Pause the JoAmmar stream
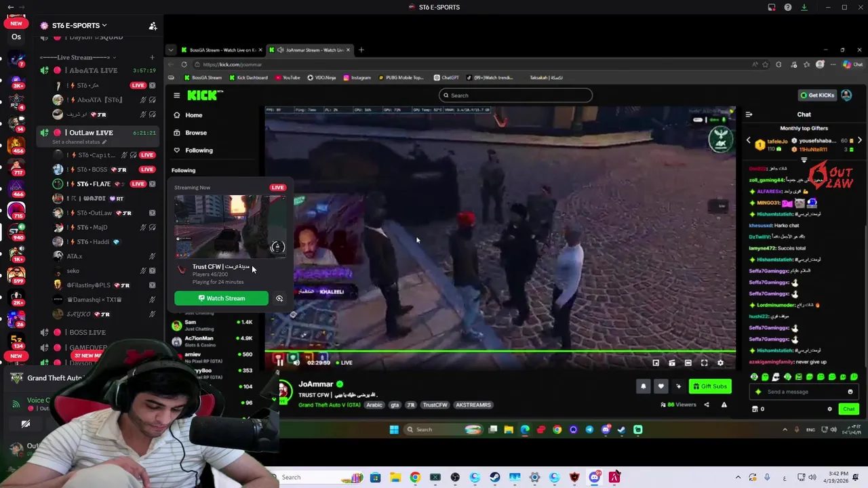 pyautogui.click(x=279, y=363)
